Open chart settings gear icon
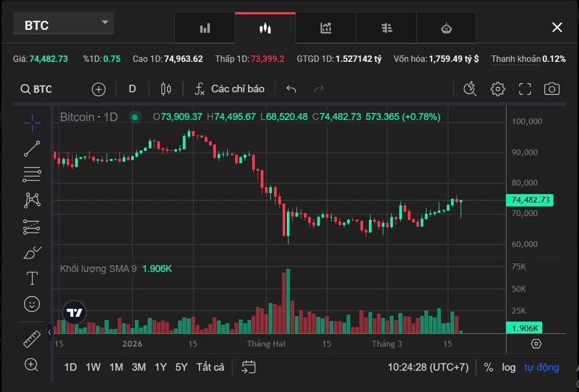 coord(497,89)
